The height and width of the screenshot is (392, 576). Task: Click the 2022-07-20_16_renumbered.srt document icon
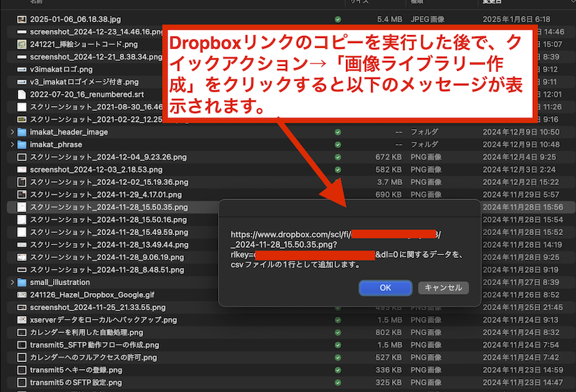point(21,95)
